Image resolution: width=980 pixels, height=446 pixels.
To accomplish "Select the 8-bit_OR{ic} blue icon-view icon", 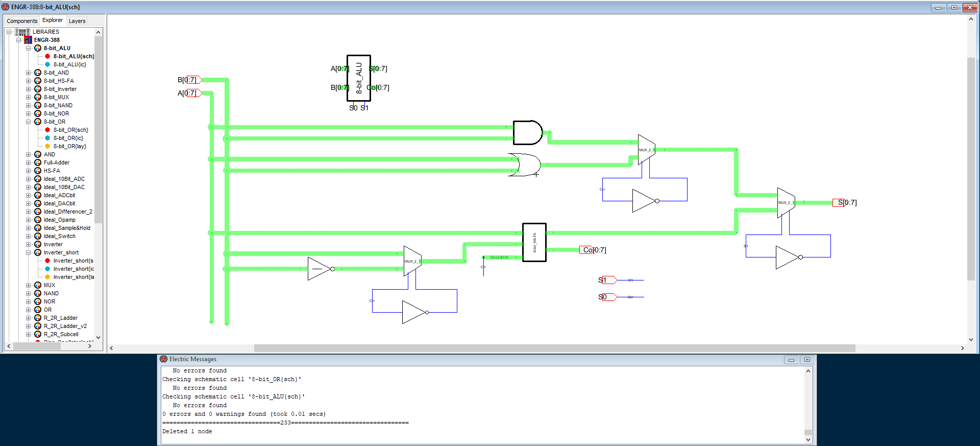I will point(47,138).
